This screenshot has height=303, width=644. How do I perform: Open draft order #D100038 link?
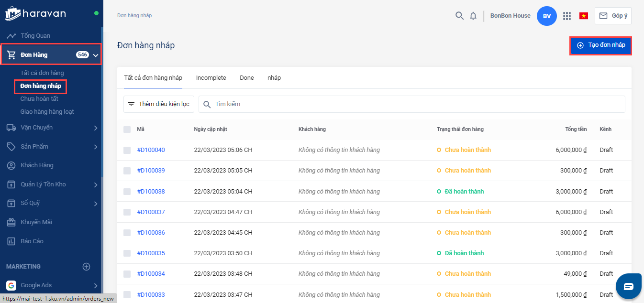(151, 192)
